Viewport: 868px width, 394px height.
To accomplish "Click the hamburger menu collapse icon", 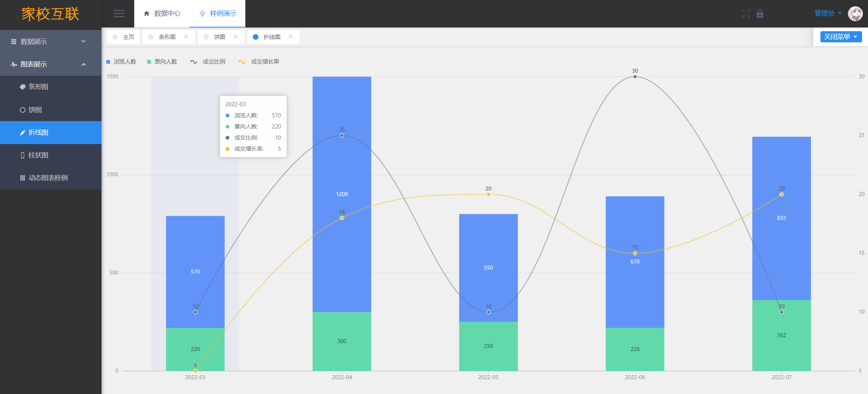I will pos(119,14).
